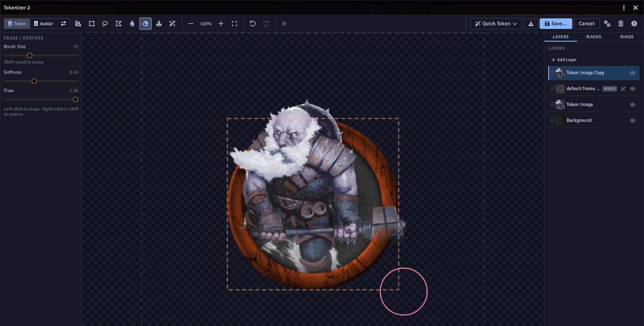Image resolution: width=644 pixels, height=326 pixels.
Task: Click the default frame layer drag handle
Action: click(x=552, y=89)
